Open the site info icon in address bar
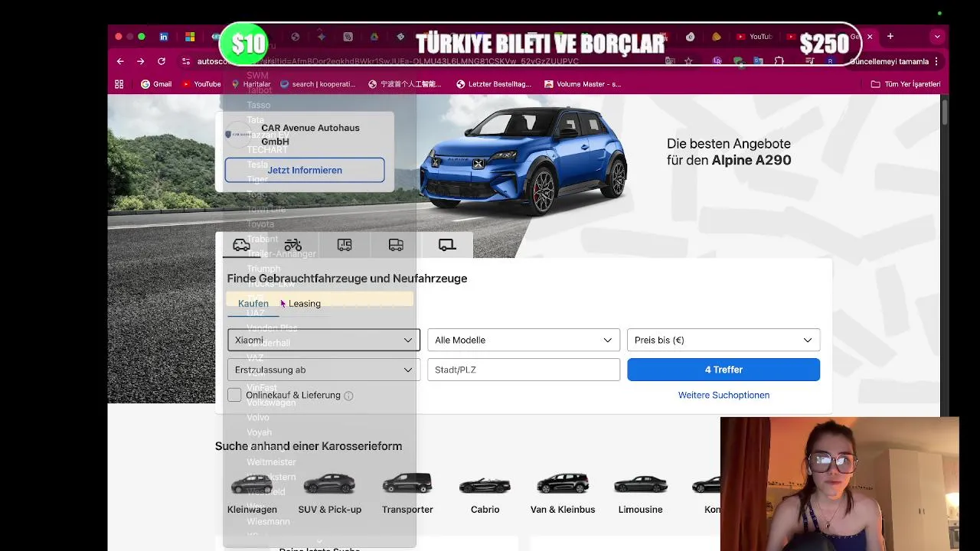Viewport: 980px width, 551px height. point(185,61)
